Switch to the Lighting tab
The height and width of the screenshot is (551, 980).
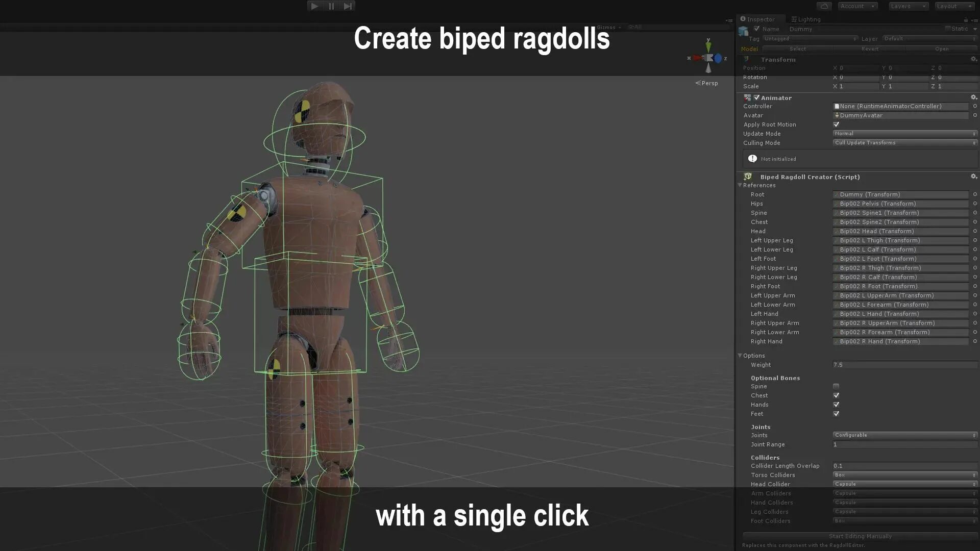806,19
